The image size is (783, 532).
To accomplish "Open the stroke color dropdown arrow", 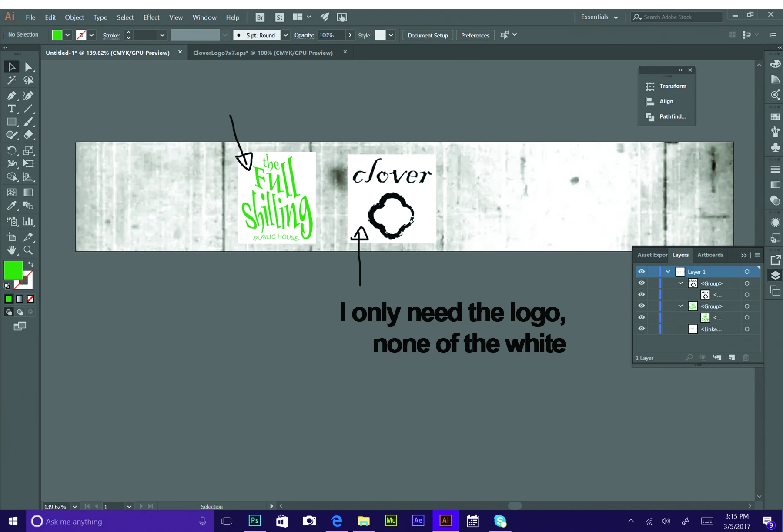I will click(91, 35).
